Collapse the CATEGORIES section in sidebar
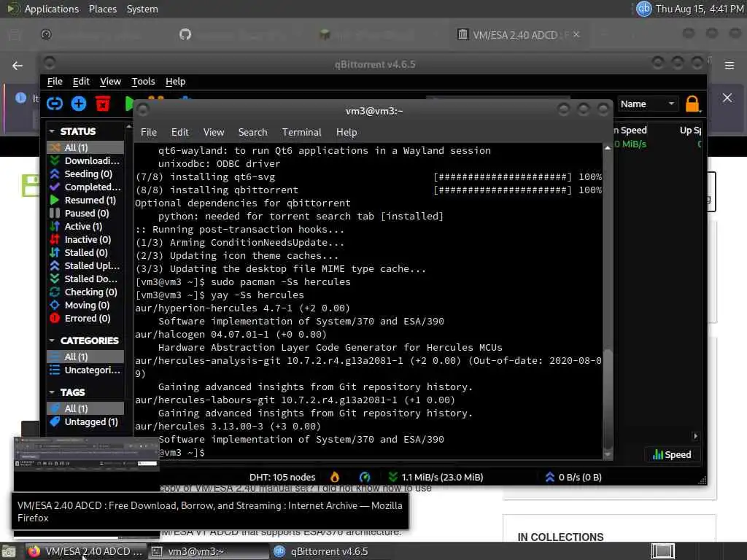 (52, 341)
